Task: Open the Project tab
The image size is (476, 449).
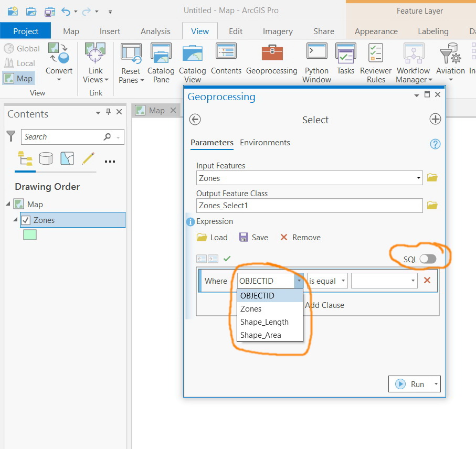Action: point(26,31)
